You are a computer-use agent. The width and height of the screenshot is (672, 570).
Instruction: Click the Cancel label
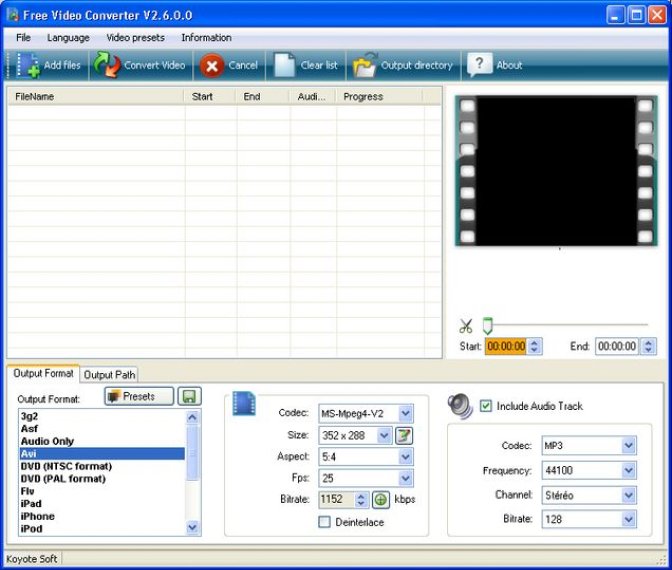(x=243, y=65)
